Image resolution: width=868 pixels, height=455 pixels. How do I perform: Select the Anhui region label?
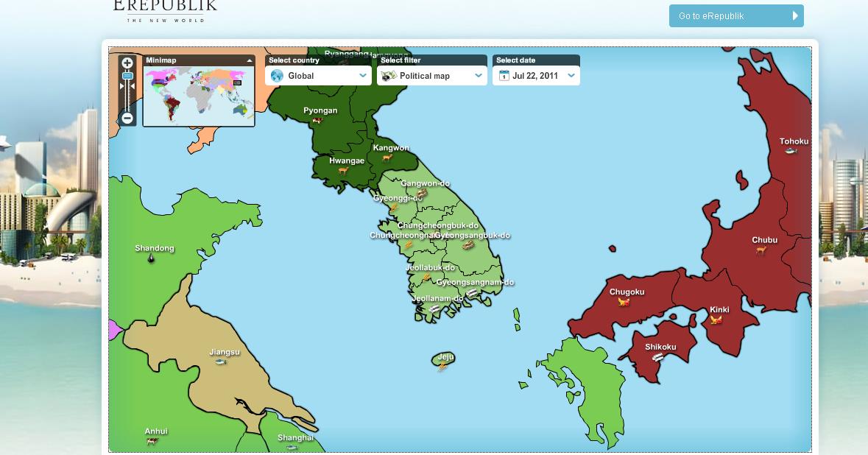tap(155, 431)
